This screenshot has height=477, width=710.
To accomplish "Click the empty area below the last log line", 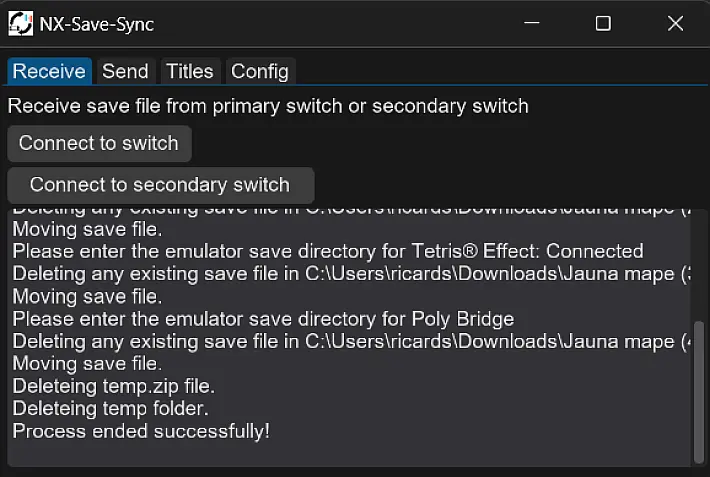I will (349, 454).
